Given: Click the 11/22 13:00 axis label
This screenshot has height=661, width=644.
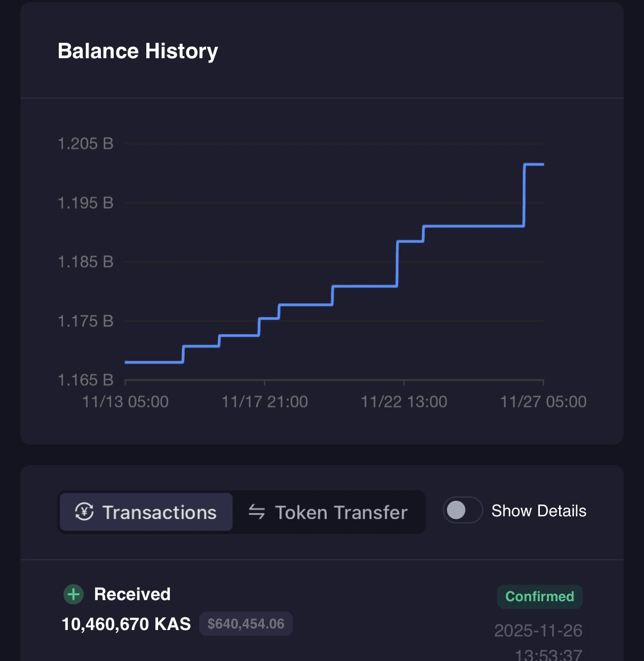Looking at the screenshot, I should 404,402.
